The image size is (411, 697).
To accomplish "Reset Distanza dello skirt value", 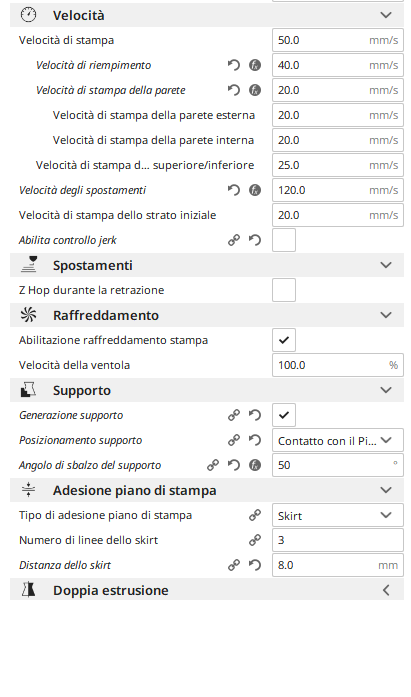I will click(255, 565).
